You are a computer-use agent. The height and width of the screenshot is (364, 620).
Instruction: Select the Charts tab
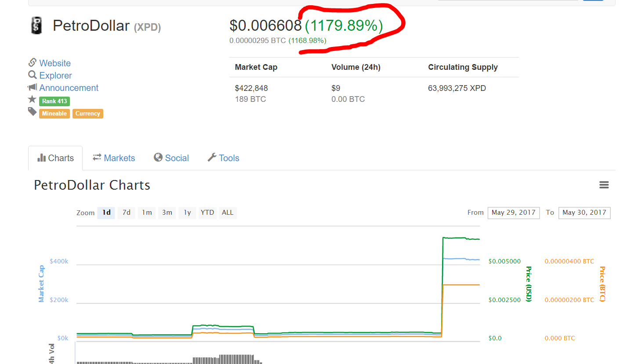pos(55,158)
